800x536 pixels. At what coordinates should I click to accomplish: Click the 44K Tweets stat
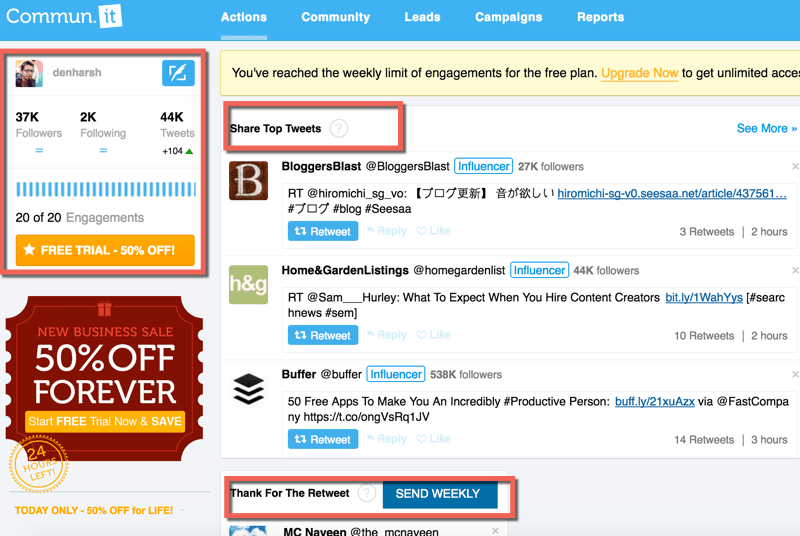point(177,125)
